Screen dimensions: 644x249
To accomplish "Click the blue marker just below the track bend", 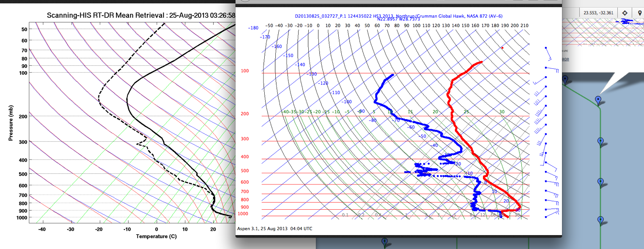I will tap(600, 141).
